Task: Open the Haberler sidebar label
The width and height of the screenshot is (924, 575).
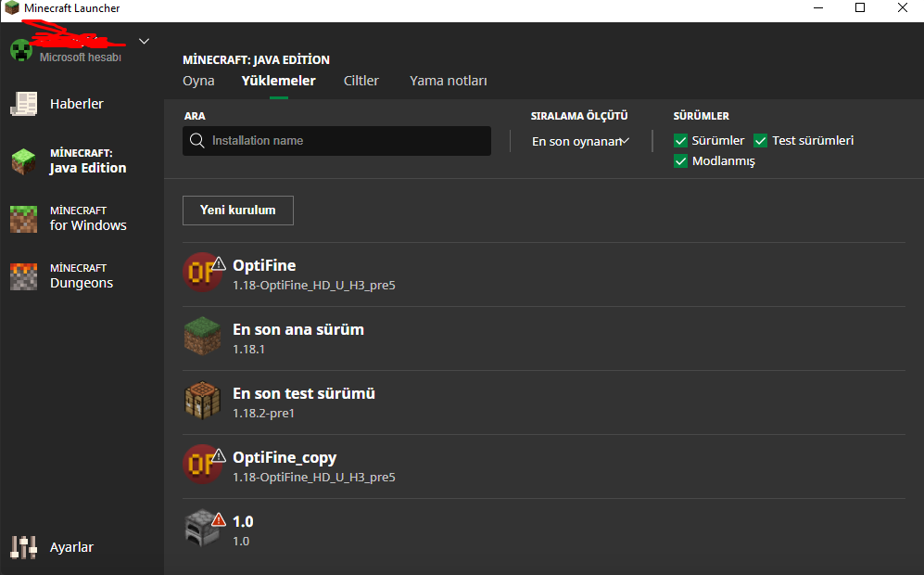Action: click(77, 104)
